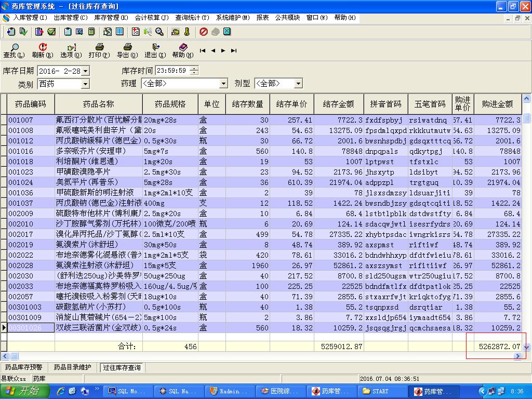Click into the 库存时间 23:59:59 field
Screen dimensions: 532x399
(x=172, y=71)
